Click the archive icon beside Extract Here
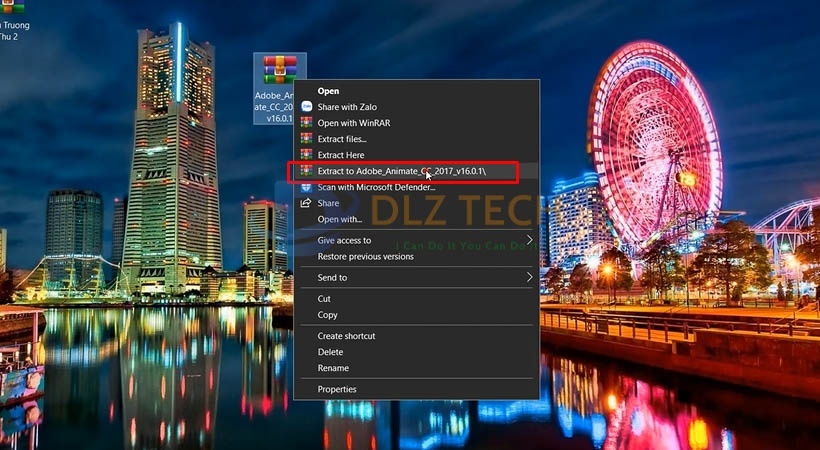This screenshot has width=820, height=450. pos(307,155)
